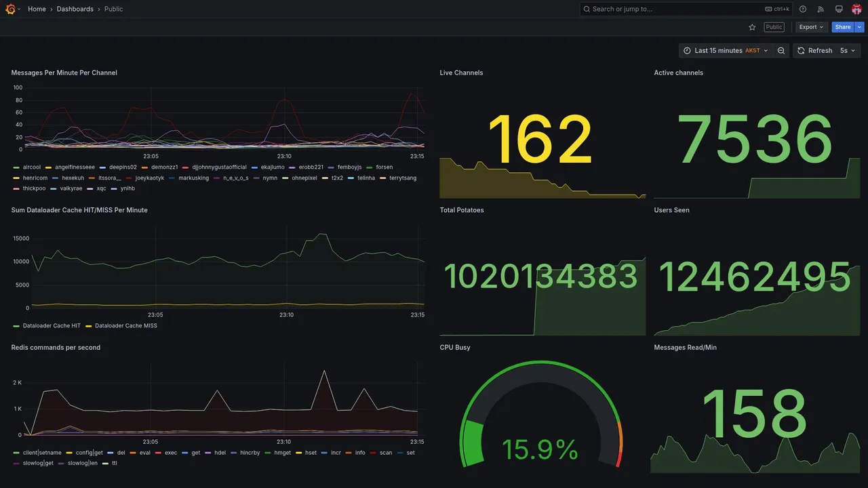Open the Export dropdown menu

click(x=811, y=27)
